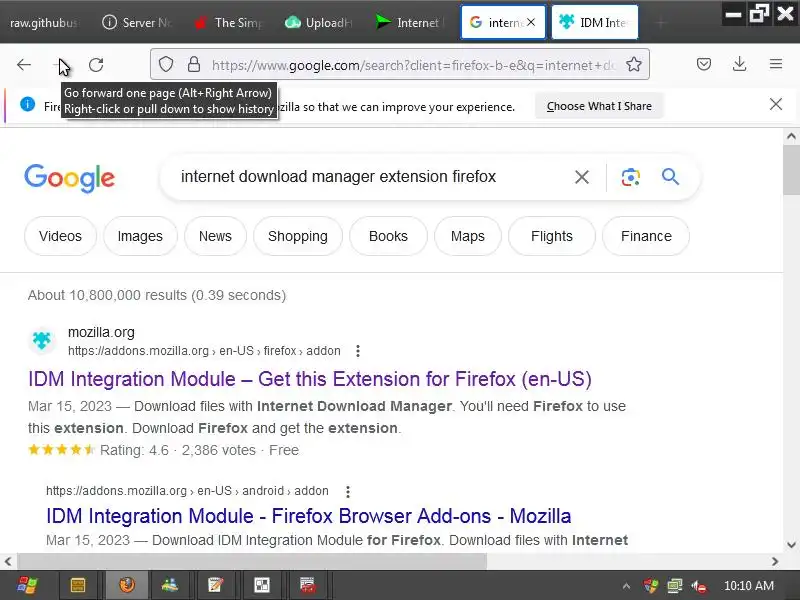Switch to the Internet tab with green arrow
Image resolution: width=800 pixels, height=600 pixels.
(x=410, y=22)
